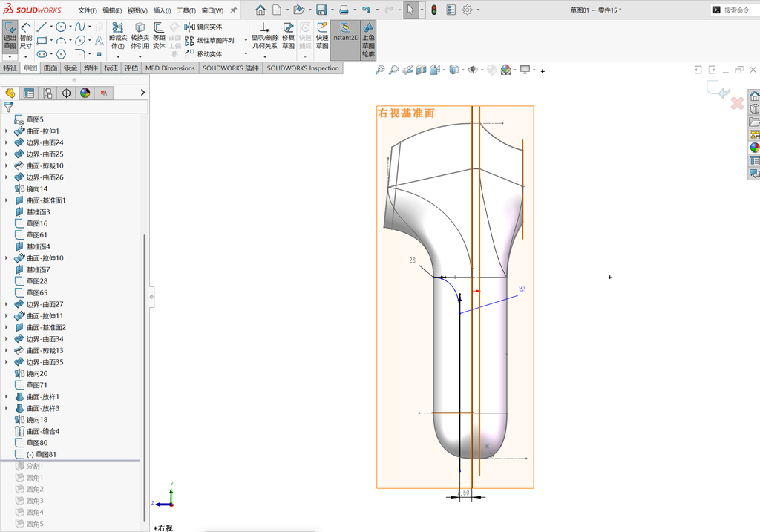Viewport: 760px width, 532px height.
Task: Switch to the 特征 features tab
Action: tap(10, 68)
